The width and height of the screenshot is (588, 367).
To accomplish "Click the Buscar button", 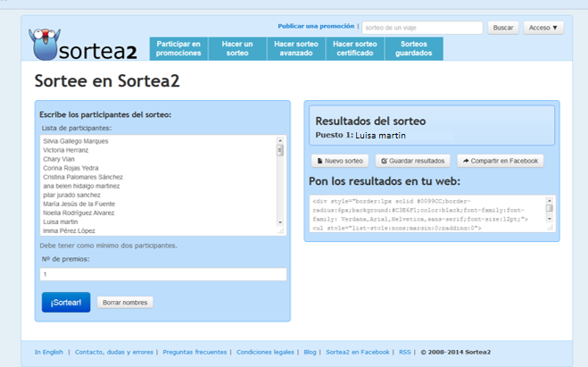I will (503, 28).
